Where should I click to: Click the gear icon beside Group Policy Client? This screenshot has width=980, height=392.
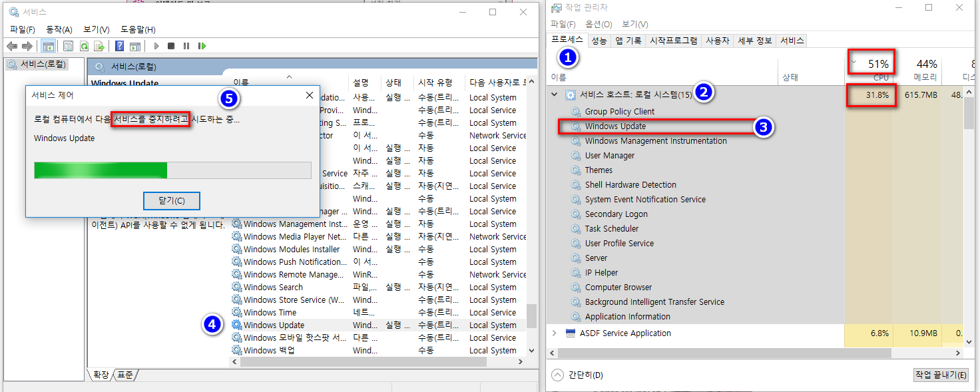576,112
